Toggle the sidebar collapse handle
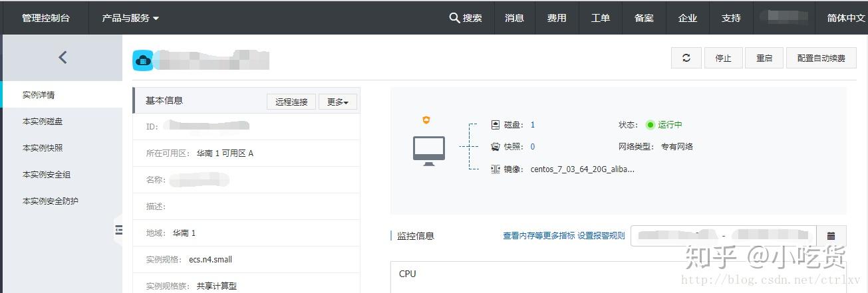The image size is (868, 293). tap(119, 230)
